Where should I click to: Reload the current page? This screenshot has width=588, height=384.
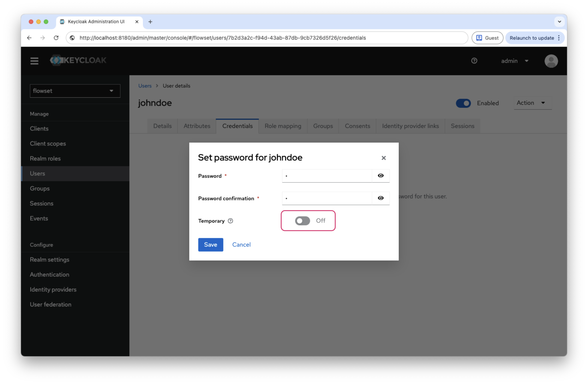click(56, 38)
